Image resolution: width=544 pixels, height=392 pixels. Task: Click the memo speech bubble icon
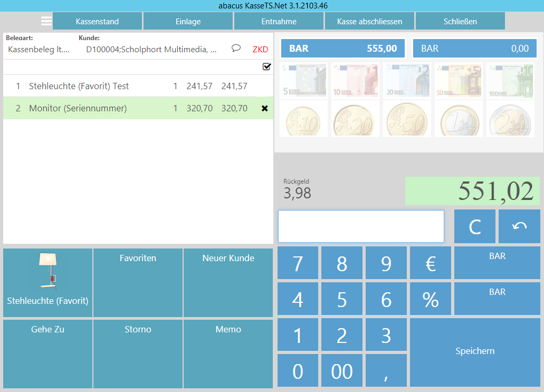click(236, 49)
